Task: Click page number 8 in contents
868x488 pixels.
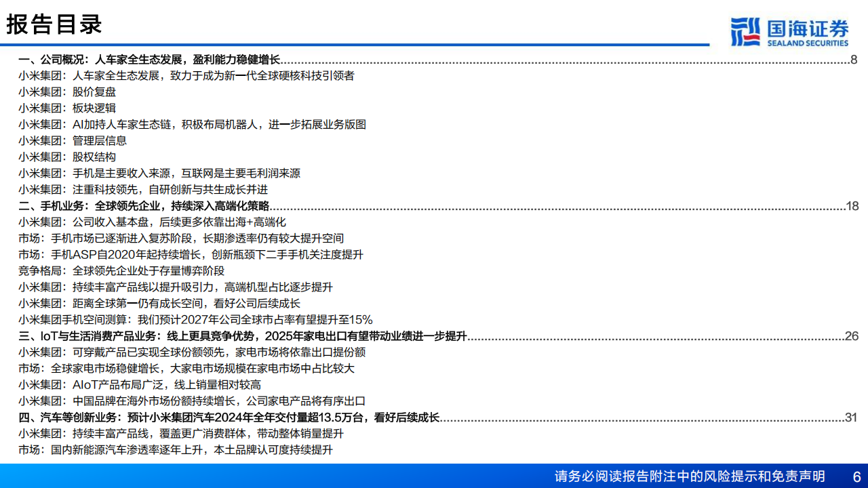Action: click(x=854, y=60)
